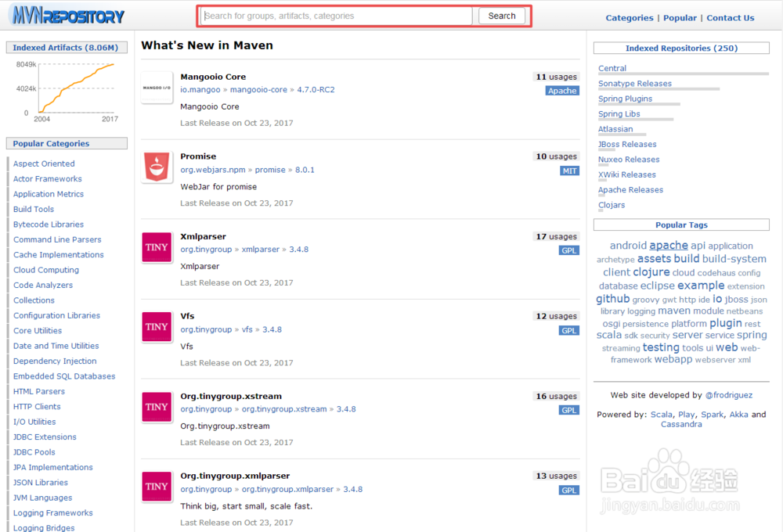Click the Popular Tags header
The image size is (783, 532).
click(681, 225)
